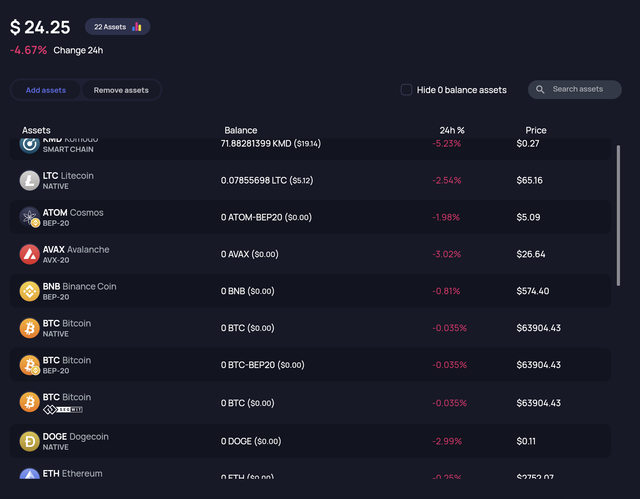Sort by Price column header
This screenshot has width=640, height=499.
coord(536,130)
